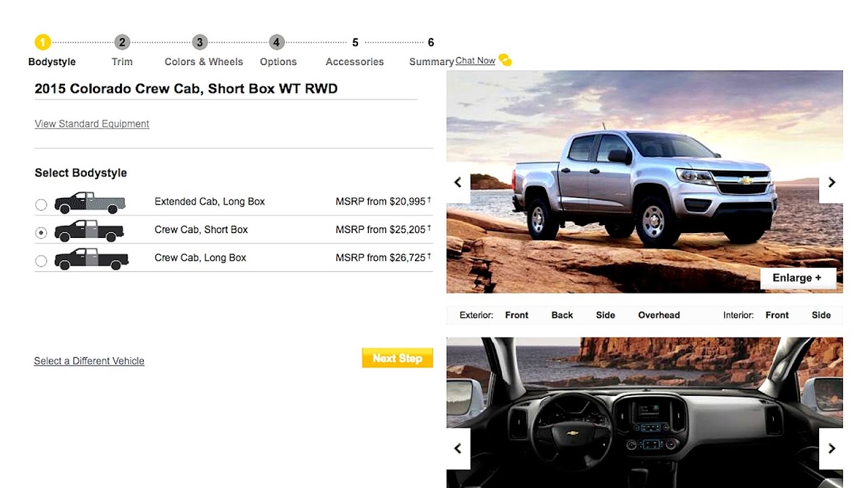Click the yellow Next Step button
868x488 pixels.
pyautogui.click(x=397, y=358)
